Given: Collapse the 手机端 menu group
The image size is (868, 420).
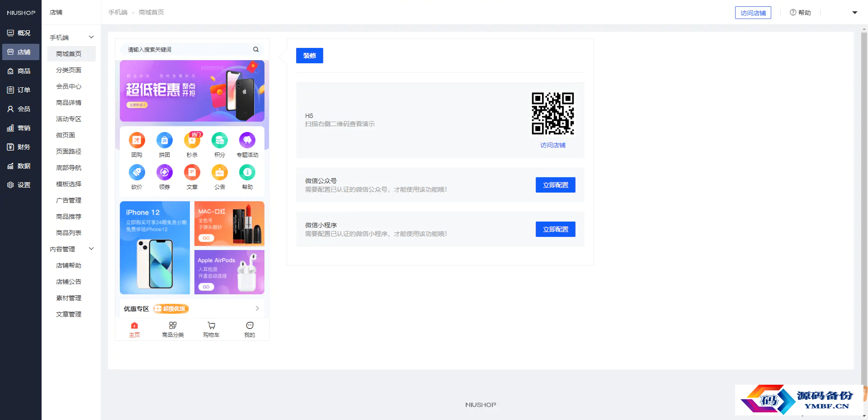Looking at the screenshot, I should 91,37.
